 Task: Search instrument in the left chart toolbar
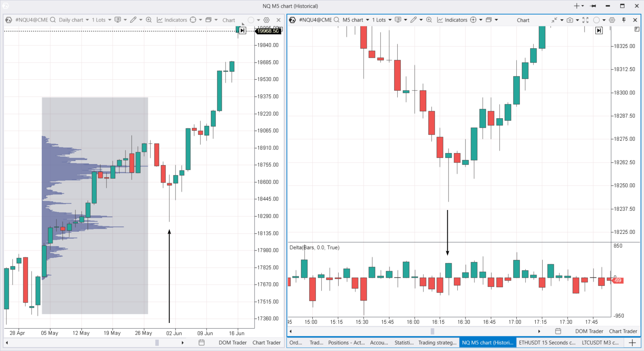(53, 20)
